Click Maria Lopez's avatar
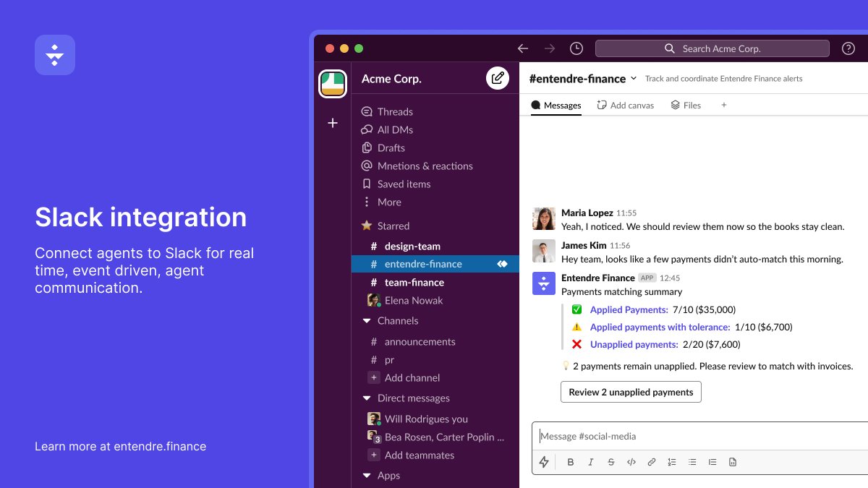 pyautogui.click(x=544, y=219)
